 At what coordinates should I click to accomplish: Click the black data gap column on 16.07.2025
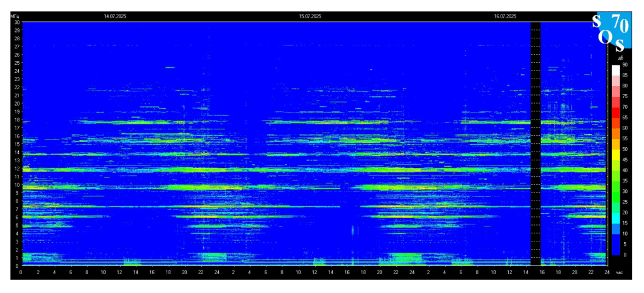536,143
